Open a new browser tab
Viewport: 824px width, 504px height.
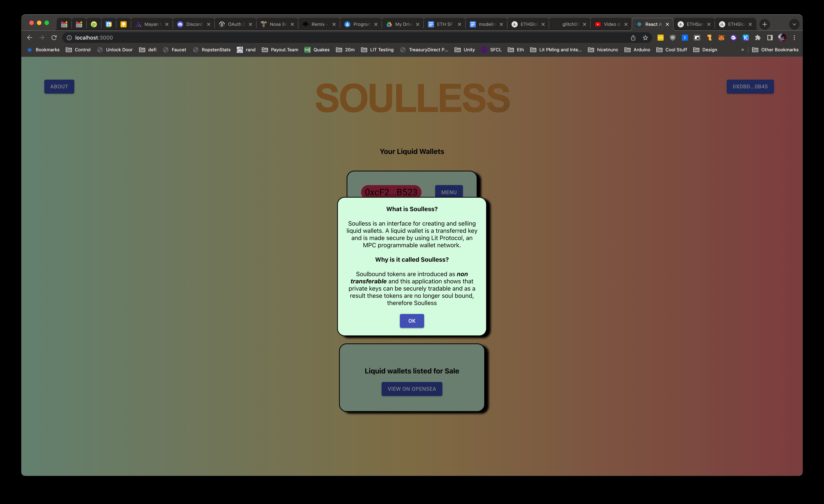click(x=765, y=24)
